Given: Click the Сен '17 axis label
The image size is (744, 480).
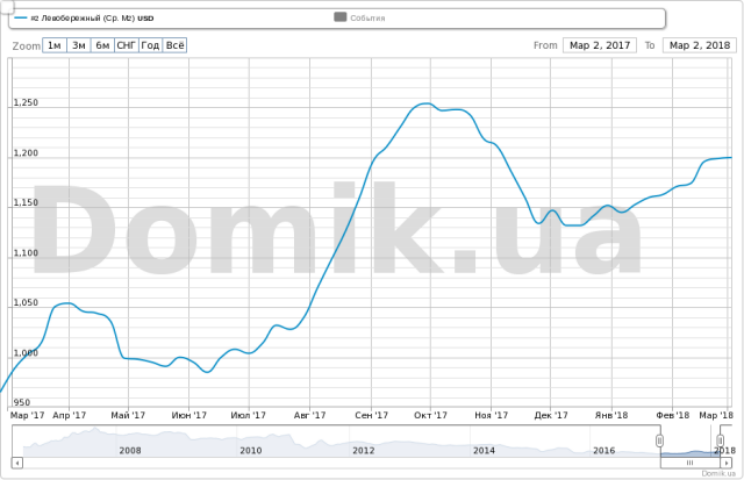Looking at the screenshot, I should pos(372,415).
